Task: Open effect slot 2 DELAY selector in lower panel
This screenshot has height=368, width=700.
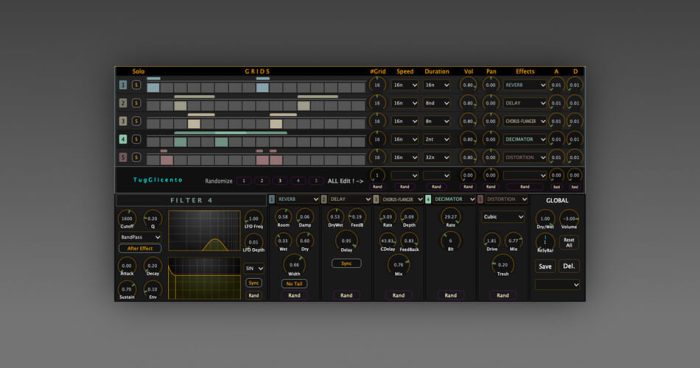Action: (350, 199)
